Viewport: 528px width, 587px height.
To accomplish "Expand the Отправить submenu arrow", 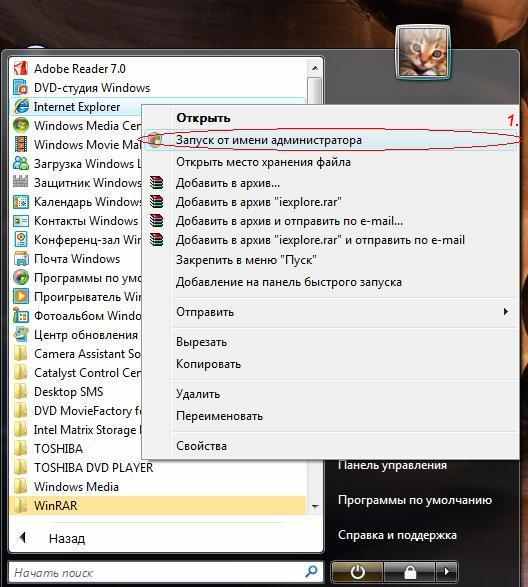I will pos(506,311).
